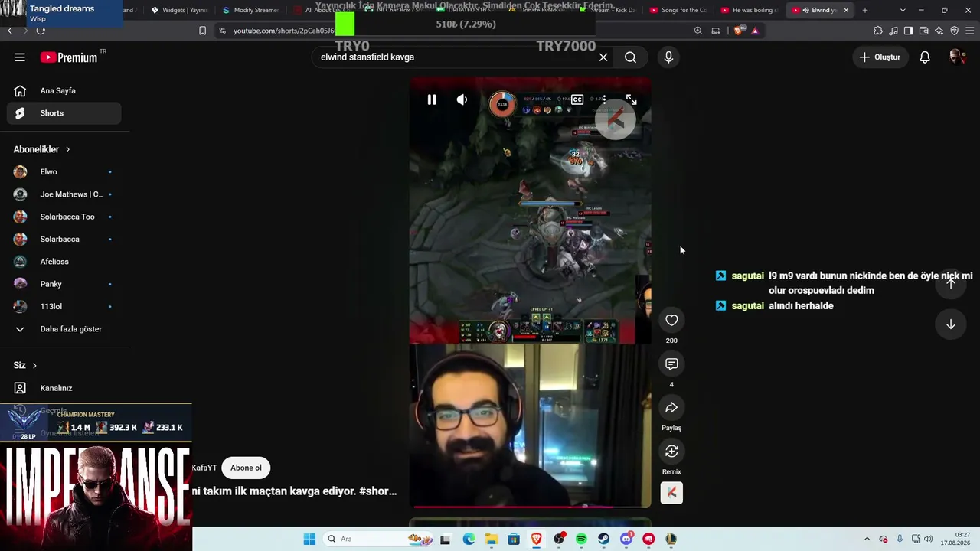The image size is (980, 551).
Task: Open File Explorer from the taskbar
Action: click(491, 539)
